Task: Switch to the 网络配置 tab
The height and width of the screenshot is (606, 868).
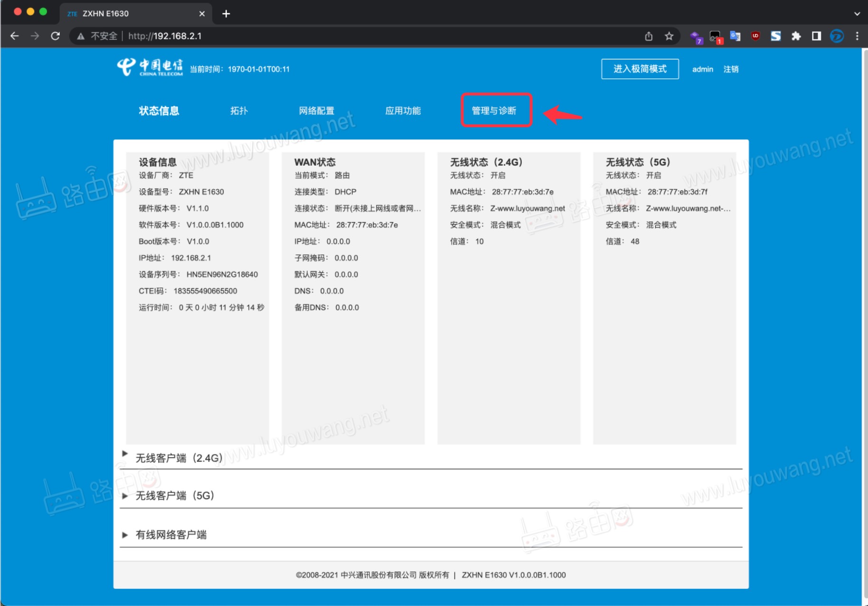Action: [317, 111]
